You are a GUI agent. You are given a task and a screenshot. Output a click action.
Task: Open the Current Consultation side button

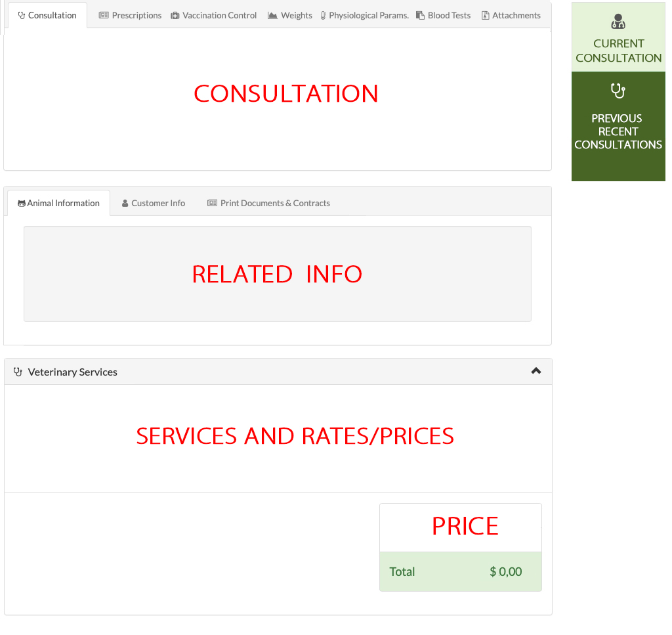click(618, 37)
